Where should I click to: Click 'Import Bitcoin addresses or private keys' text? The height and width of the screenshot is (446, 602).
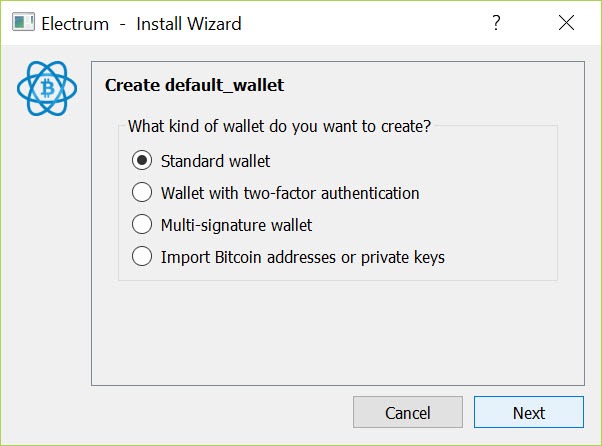(x=303, y=257)
